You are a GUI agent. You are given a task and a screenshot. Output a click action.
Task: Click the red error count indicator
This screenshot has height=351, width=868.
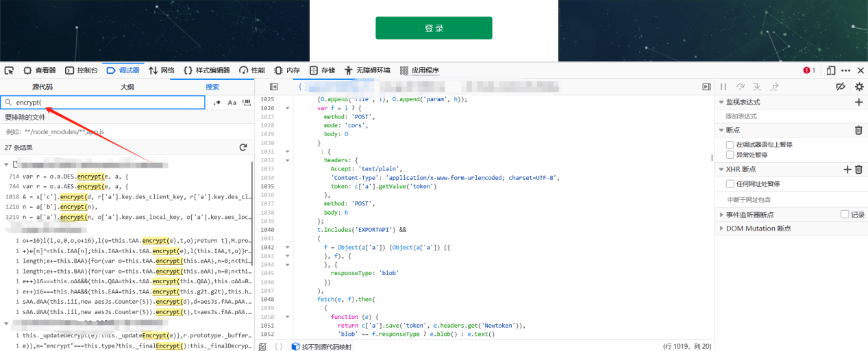[x=809, y=70]
